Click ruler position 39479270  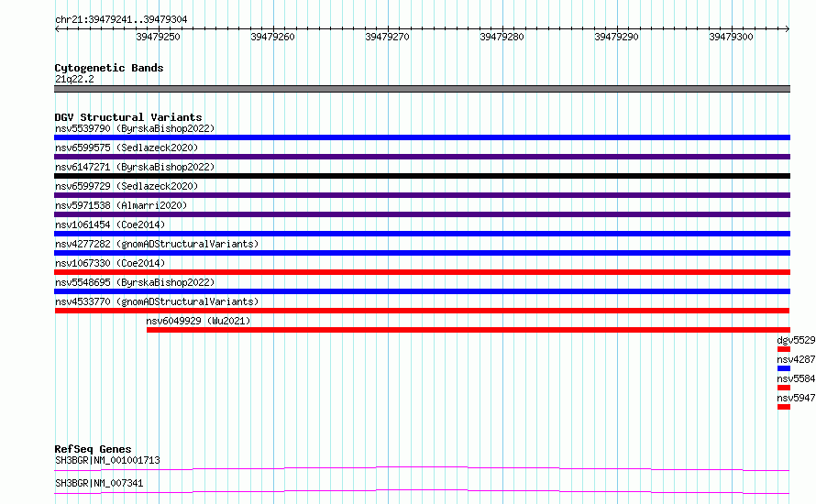[387, 37]
